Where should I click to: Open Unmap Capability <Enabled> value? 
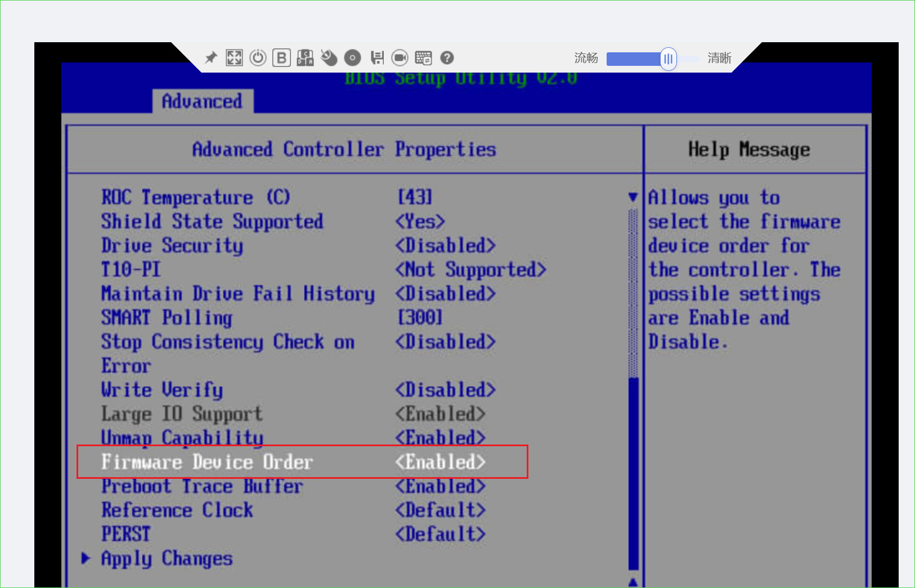[441, 438]
